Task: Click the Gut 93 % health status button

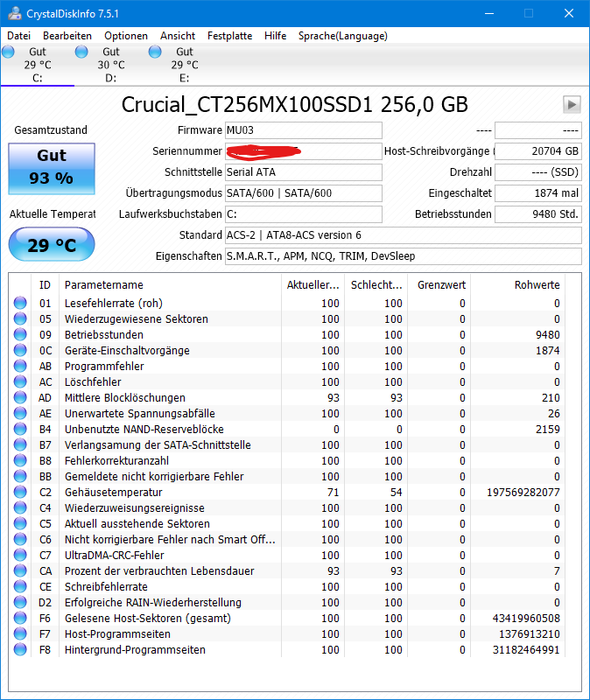Action: 52,168
